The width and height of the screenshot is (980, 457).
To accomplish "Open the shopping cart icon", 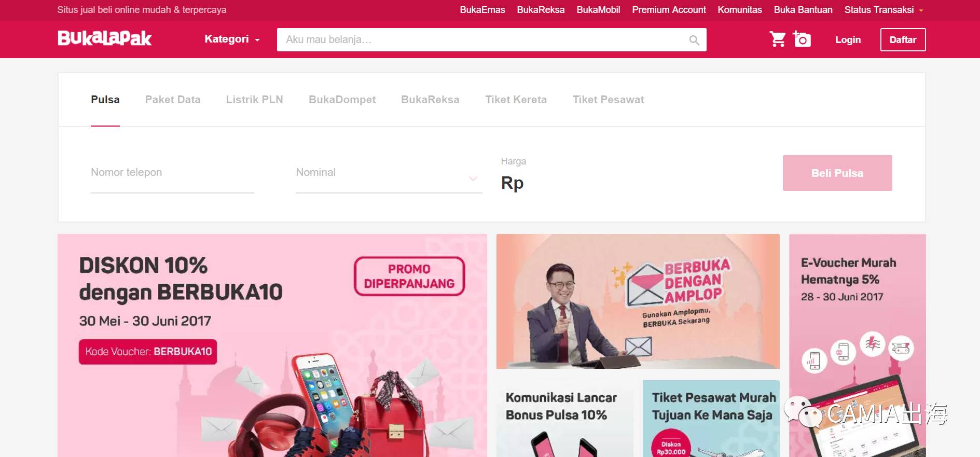I will click(777, 39).
